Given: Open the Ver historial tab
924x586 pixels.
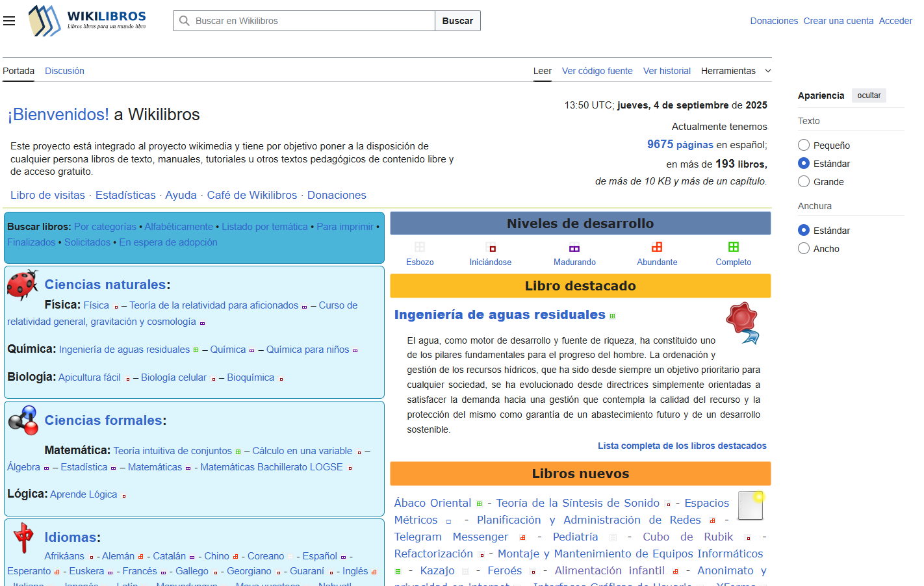Looking at the screenshot, I should 667,71.
